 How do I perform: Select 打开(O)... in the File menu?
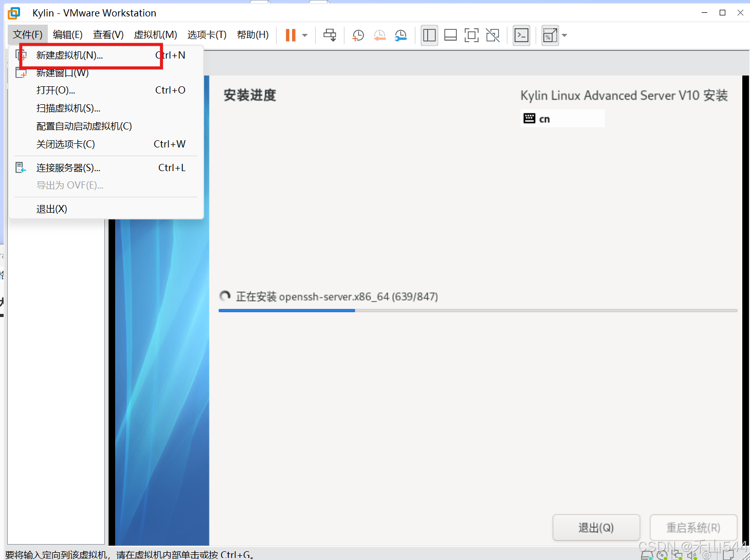(106, 90)
